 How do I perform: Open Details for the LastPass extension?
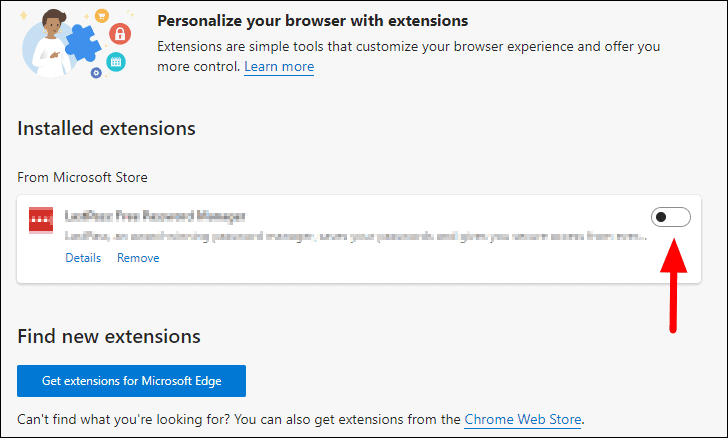click(83, 258)
